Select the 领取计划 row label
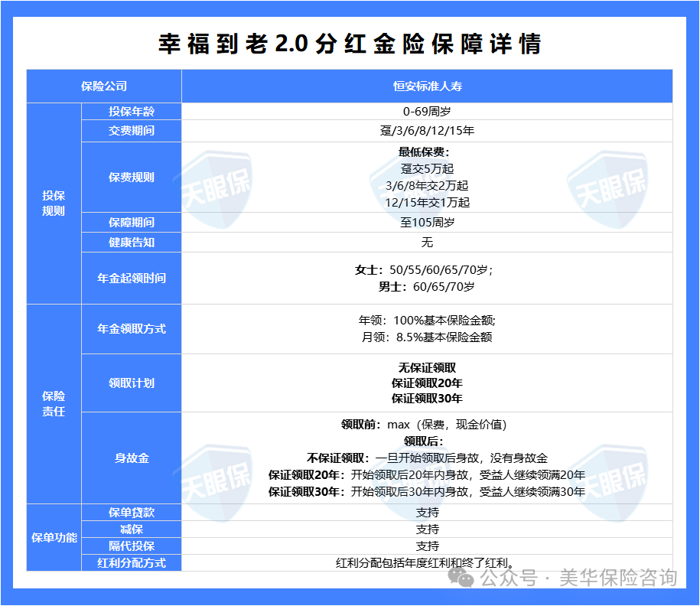Image resolution: width=700 pixels, height=606 pixels. [132, 383]
